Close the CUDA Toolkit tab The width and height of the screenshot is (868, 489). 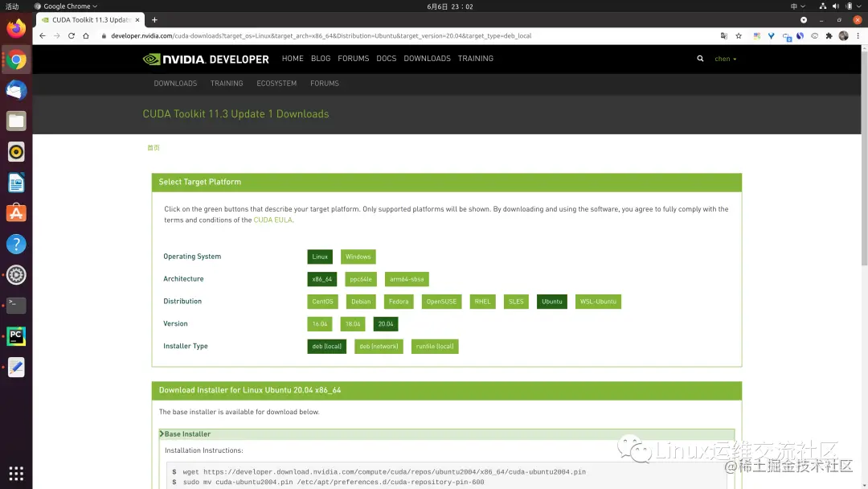pos(137,20)
